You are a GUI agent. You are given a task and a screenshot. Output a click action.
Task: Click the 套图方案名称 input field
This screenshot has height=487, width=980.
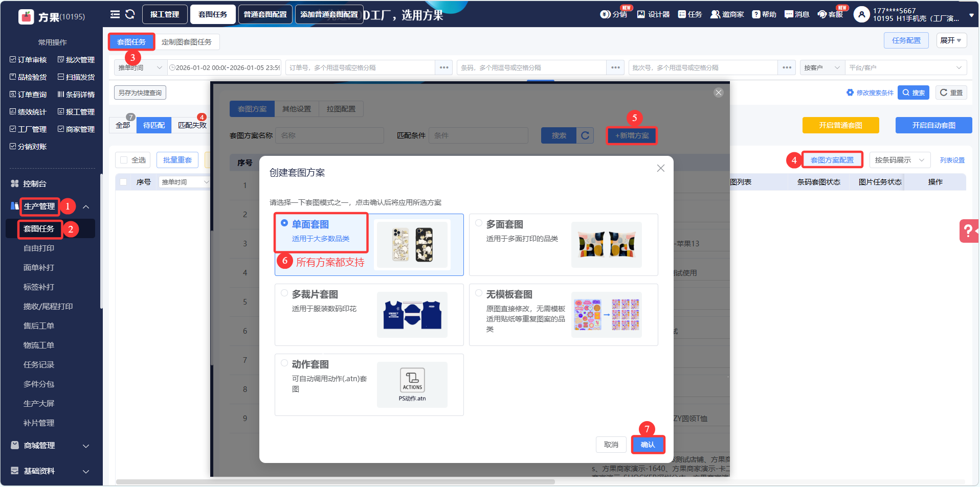click(329, 135)
